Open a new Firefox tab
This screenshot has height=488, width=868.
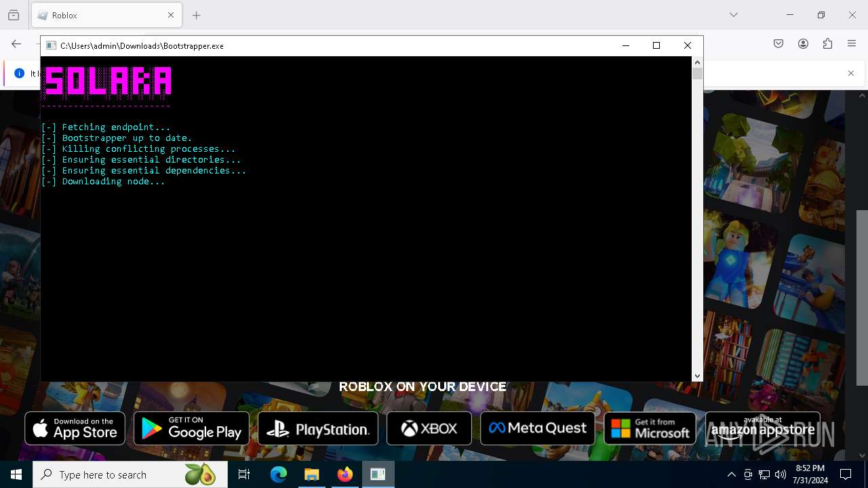pos(196,15)
